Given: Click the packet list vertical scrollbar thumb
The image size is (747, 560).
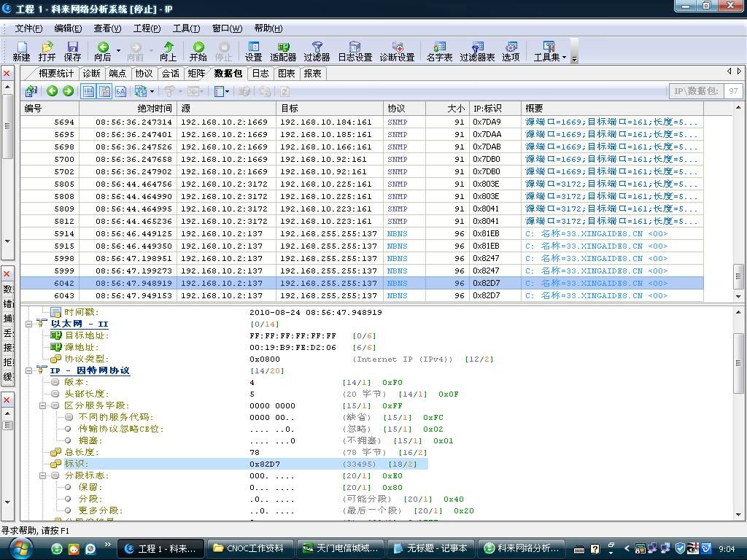Looking at the screenshot, I should (738, 276).
